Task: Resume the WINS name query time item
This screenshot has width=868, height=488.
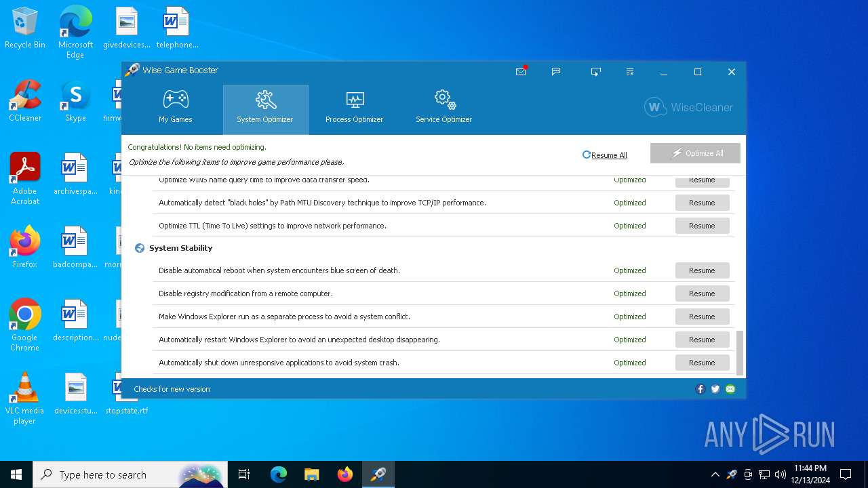Action: tap(702, 181)
